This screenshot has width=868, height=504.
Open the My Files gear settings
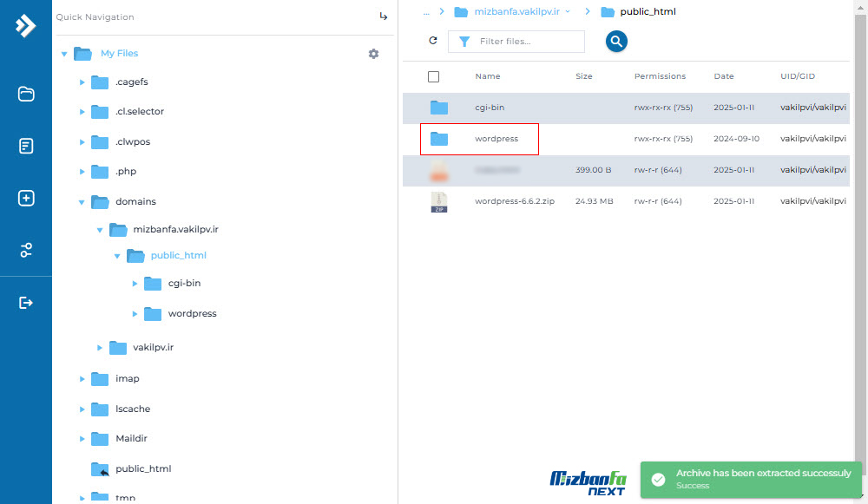(373, 54)
